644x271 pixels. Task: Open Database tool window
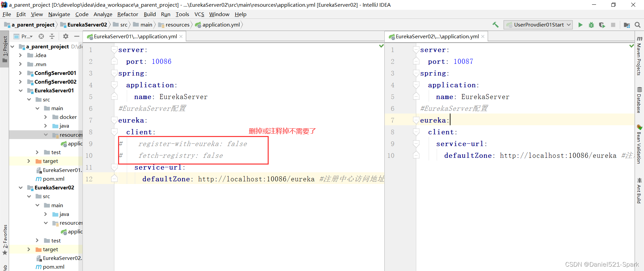coord(639,100)
